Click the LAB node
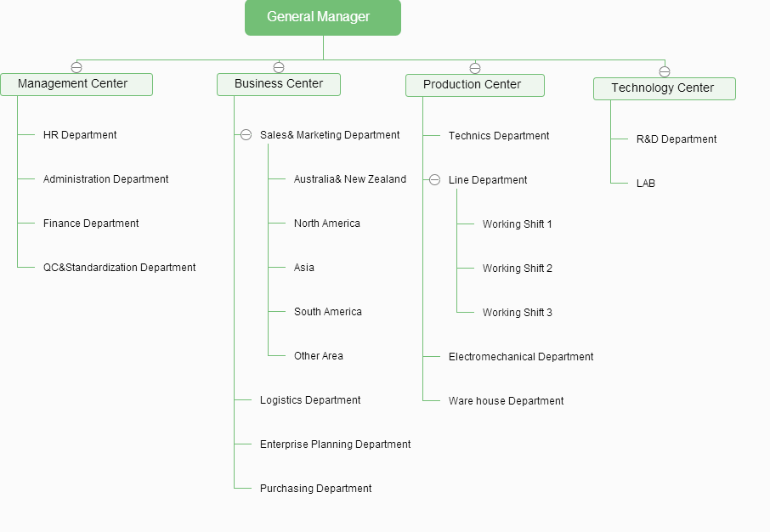770x532 pixels. [646, 184]
